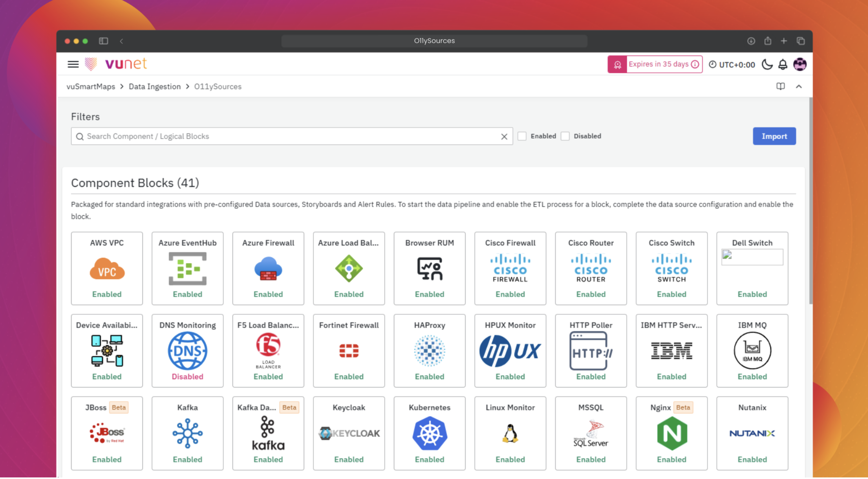Open the documentation book icon
Image resolution: width=868 pixels, height=479 pixels.
(x=780, y=86)
